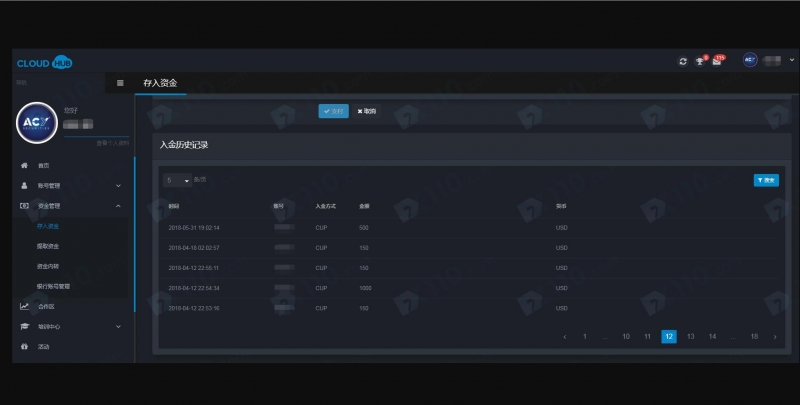Click the chart icon for 合作区
This screenshot has width=800, height=405.
[x=24, y=306]
